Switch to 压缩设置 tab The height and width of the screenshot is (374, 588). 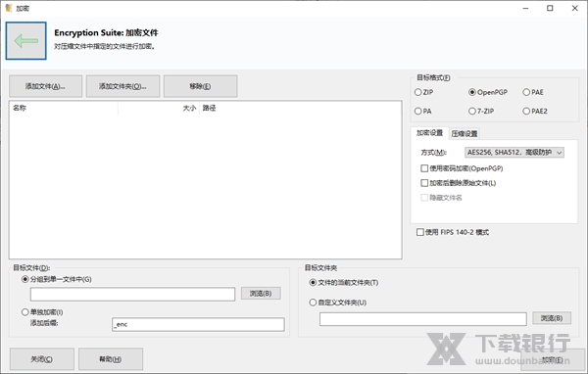(465, 134)
